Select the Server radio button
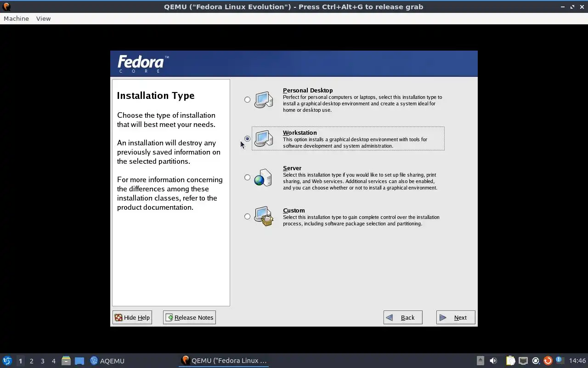Image resolution: width=588 pixels, height=368 pixels. [247, 177]
